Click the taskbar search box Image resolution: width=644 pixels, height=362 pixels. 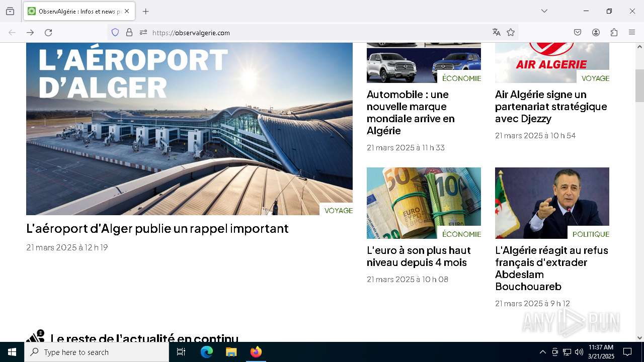click(97, 352)
